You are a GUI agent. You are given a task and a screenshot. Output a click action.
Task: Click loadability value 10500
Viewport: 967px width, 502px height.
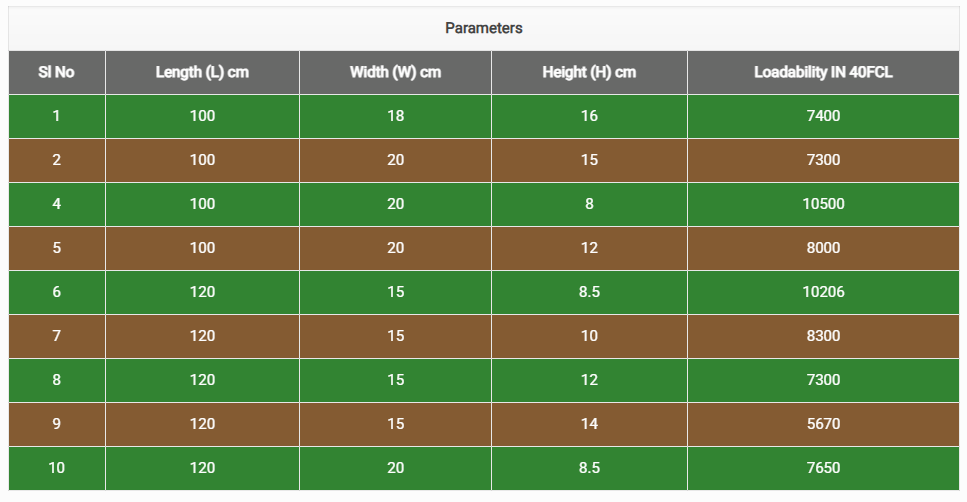(x=822, y=204)
